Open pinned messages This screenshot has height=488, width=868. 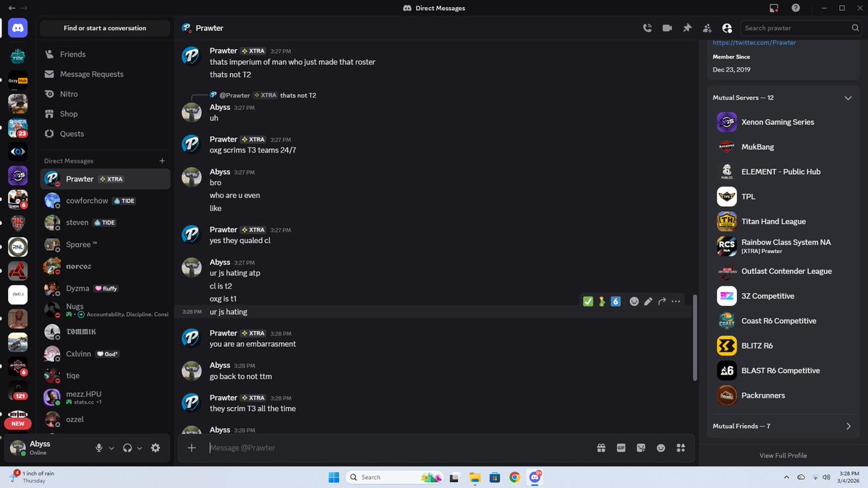click(x=687, y=28)
